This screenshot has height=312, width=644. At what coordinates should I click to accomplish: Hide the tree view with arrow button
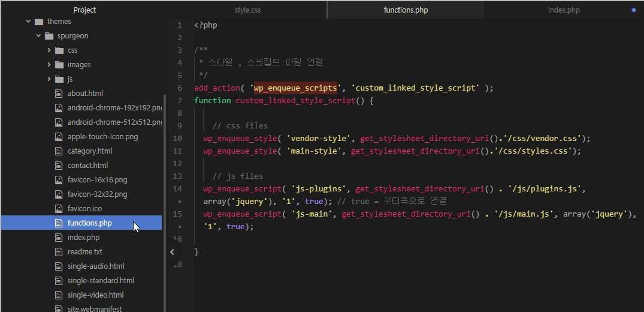[173, 252]
